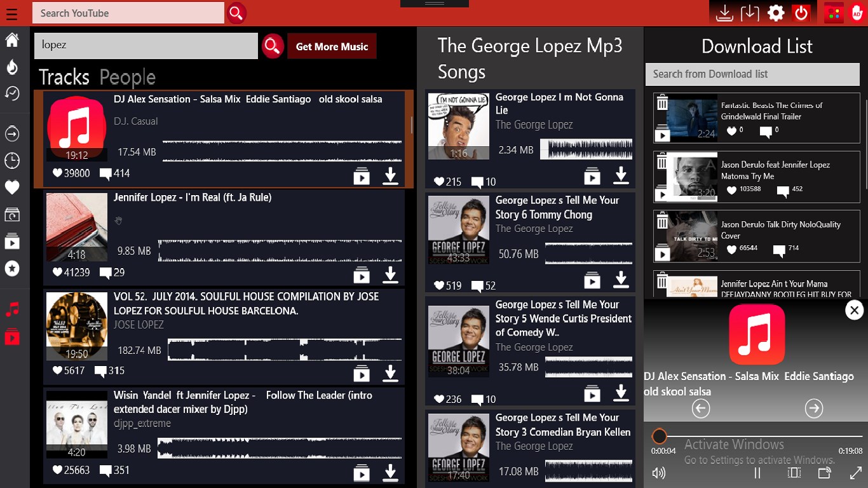Select the People tab
This screenshot has height=488, width=868.
coord(128,77)
